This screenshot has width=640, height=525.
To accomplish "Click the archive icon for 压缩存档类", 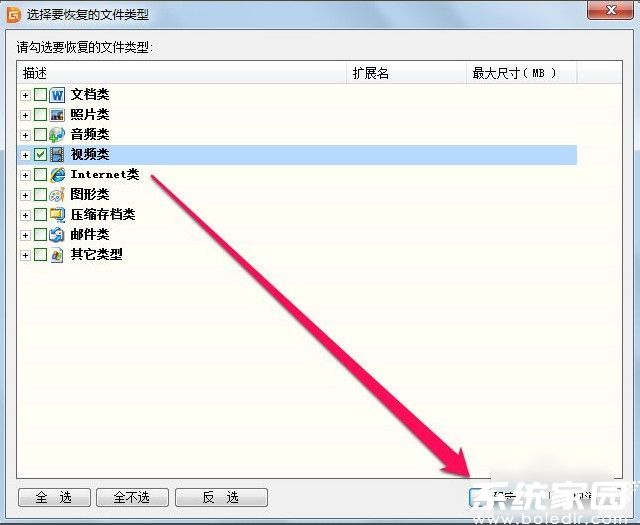I will point(57,215).
